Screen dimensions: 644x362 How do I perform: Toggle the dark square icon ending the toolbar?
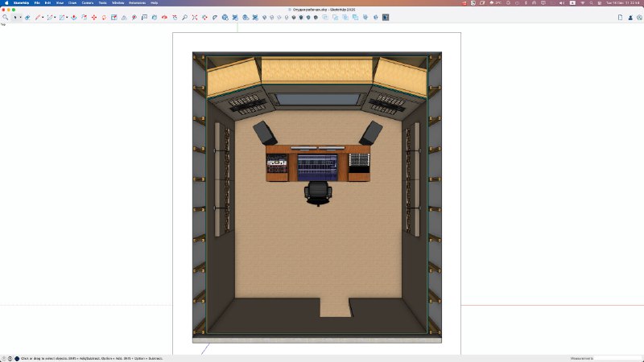click(x=386, y=18)
